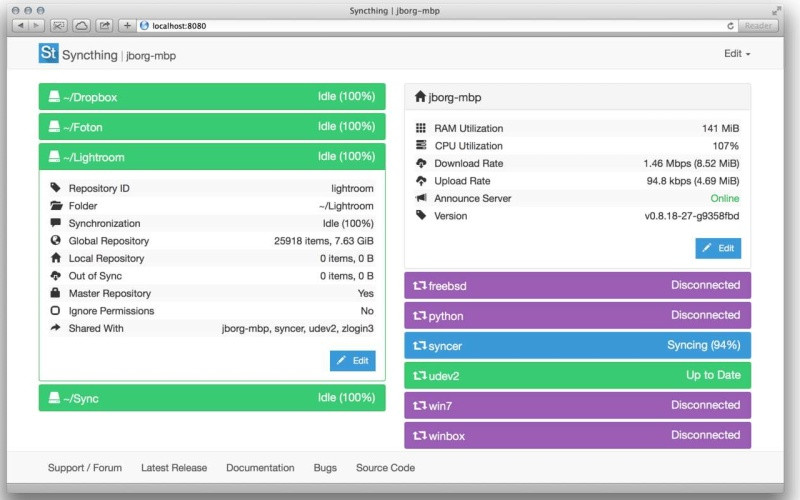Image resolution: width=800 pixels, height=500 pixels.
Task: Click the lock icon beside Master Repository
Action: point(55,293)
